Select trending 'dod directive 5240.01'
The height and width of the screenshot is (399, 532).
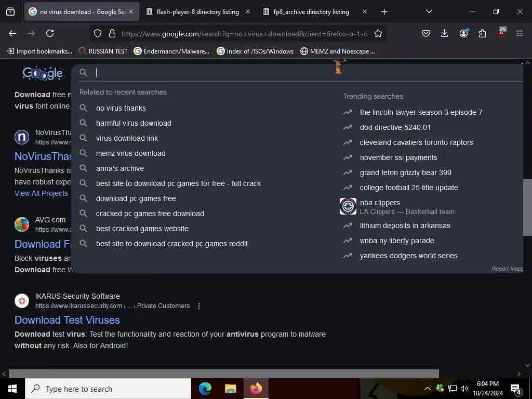(x=395, y=128)
